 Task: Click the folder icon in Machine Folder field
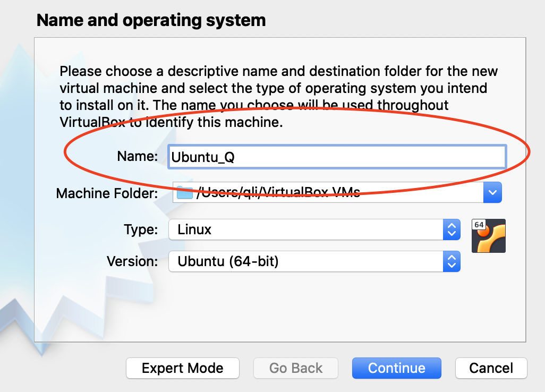184,192
